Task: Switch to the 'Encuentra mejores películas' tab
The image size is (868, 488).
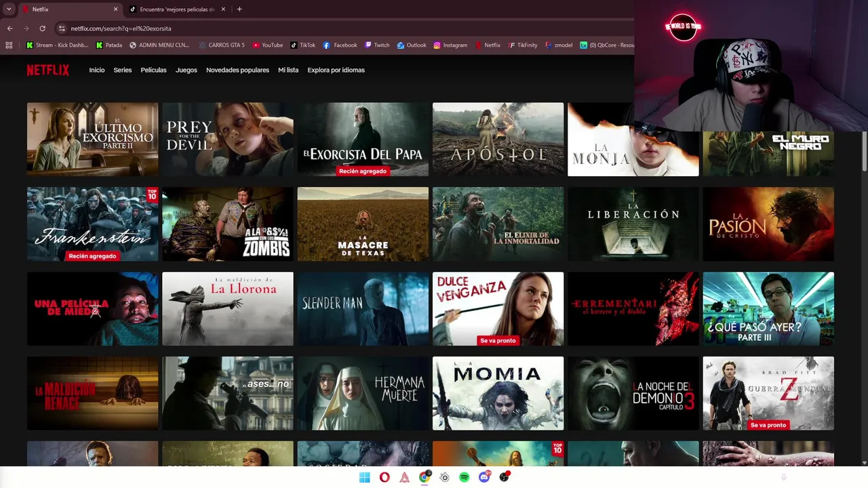Action: point(178,9)
